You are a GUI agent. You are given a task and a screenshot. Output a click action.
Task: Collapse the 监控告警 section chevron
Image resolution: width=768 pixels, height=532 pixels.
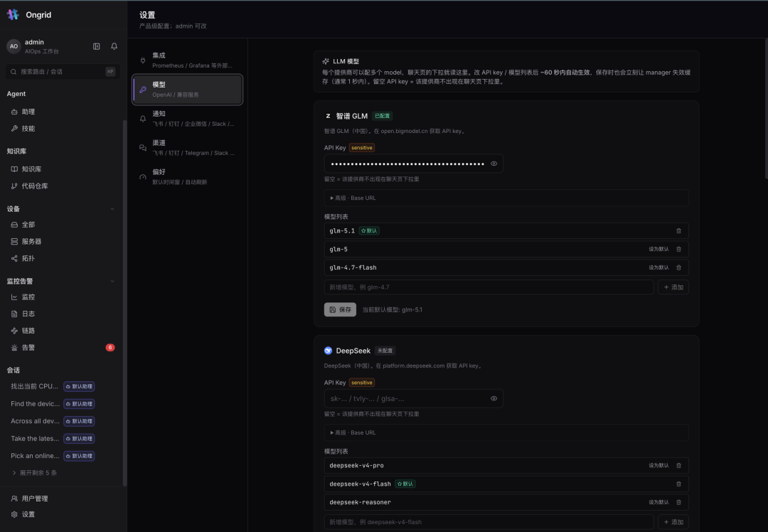[112, 281]
